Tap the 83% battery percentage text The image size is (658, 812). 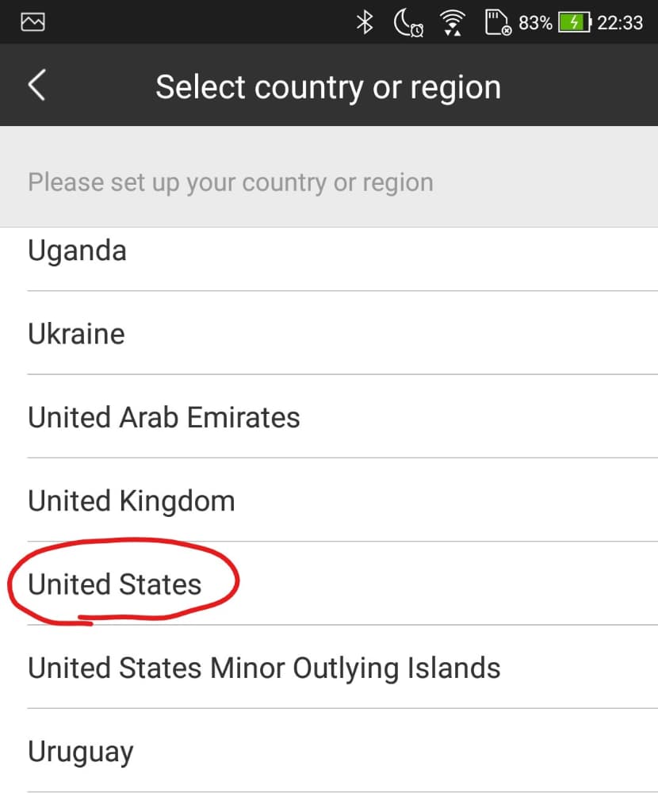point(535,23)
